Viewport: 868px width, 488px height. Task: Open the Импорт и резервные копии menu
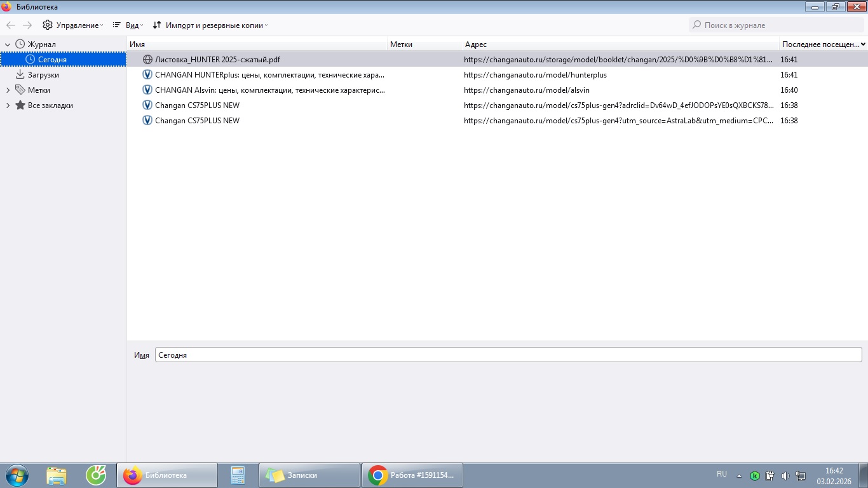tap(210, 25)
